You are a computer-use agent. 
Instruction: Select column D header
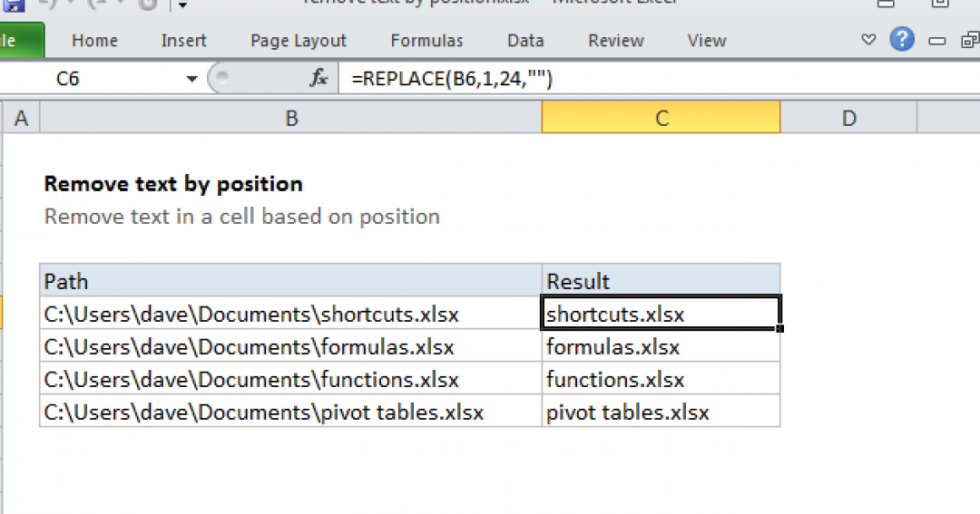point(848,118)
